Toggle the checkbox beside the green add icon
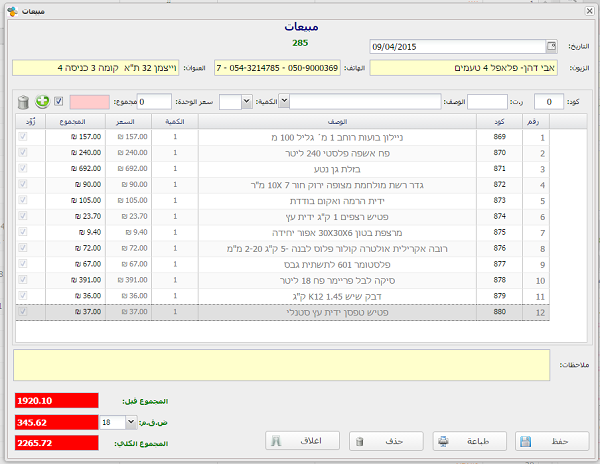 59,101
